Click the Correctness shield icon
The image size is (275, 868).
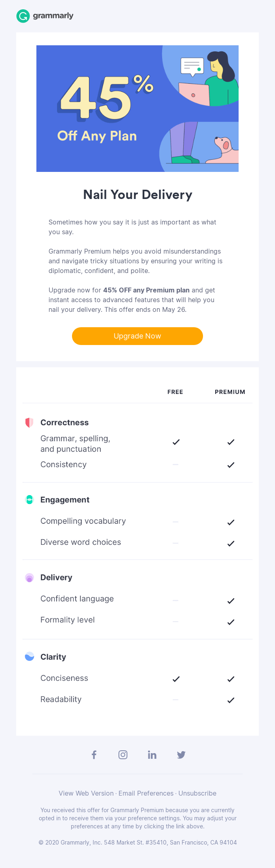pyautogui.click(x=29, y=422)
